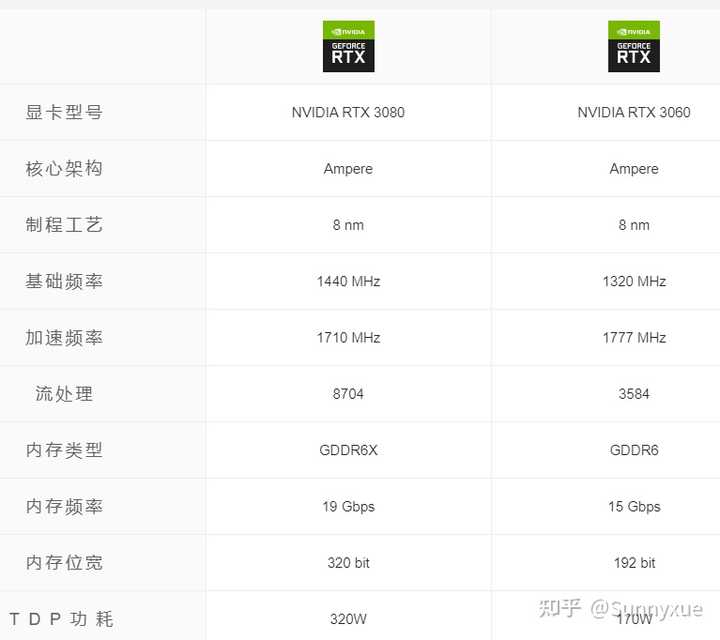Click the 8704 stream processor value
The width and height of the screenshot is (720, 640).
click(348, 394)
